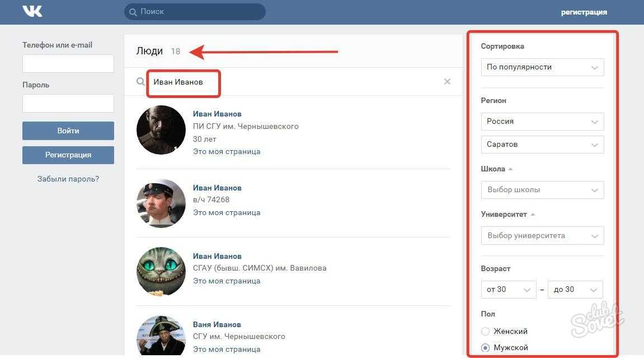Click the magnifier icon in the top search bar
Screen dimensions: 644x358
(133, 12)
